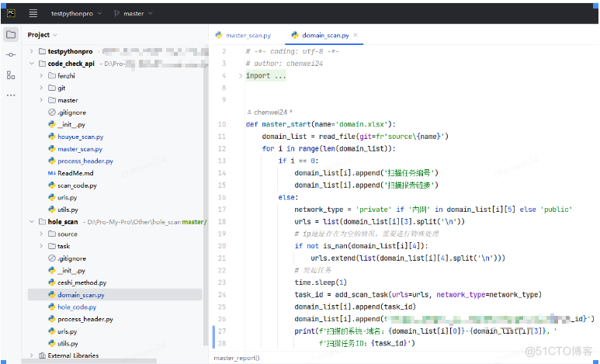Image resolution: width=600 pixels, height=364 pixels.
Task: Open scan_code.py in project tree
Action: point(77,185)
